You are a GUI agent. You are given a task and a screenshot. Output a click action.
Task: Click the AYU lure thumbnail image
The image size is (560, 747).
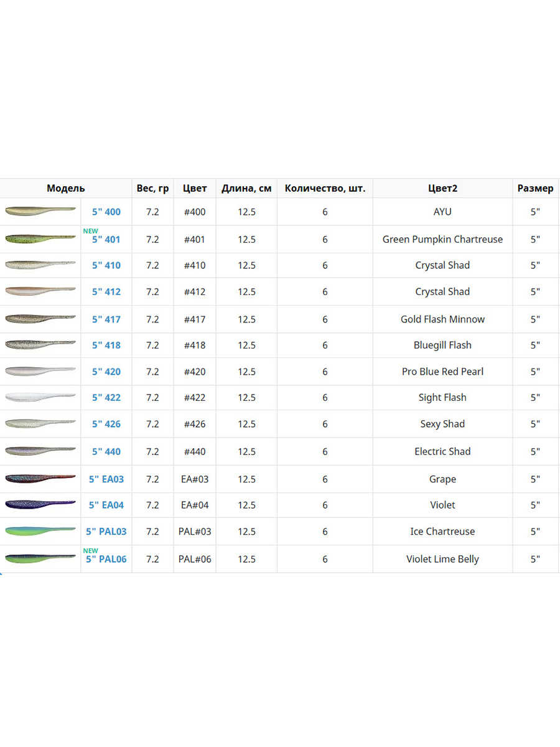coord(40,212)
